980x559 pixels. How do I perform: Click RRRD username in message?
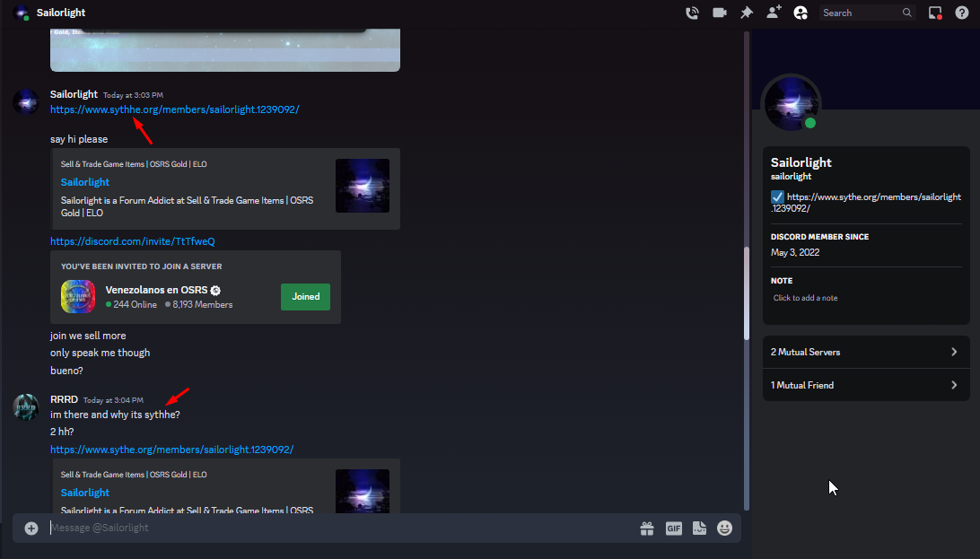click(x=64, y=399)
